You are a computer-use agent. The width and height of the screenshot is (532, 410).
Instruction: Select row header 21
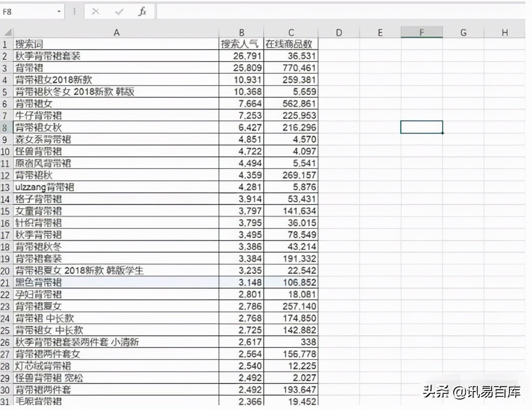[x=5, y=283]
